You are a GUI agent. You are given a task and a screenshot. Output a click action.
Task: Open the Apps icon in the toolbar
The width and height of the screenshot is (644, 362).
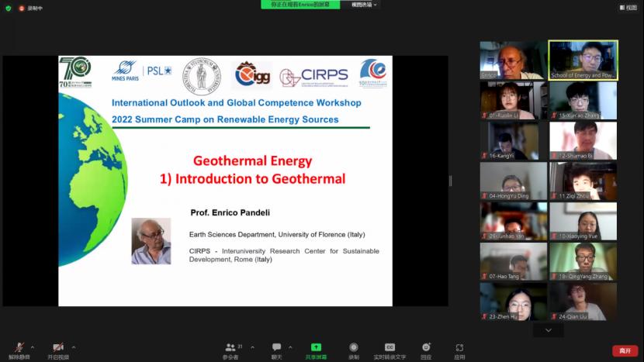coord(459,348)
